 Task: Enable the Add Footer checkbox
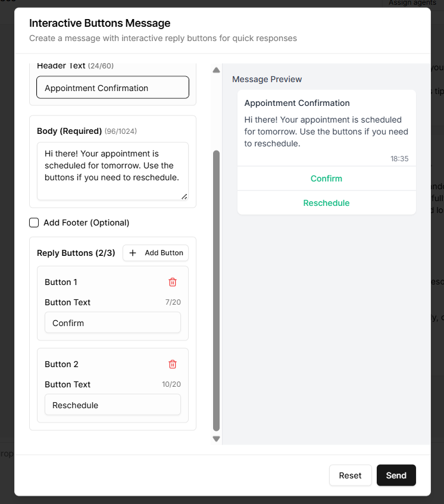35,223
